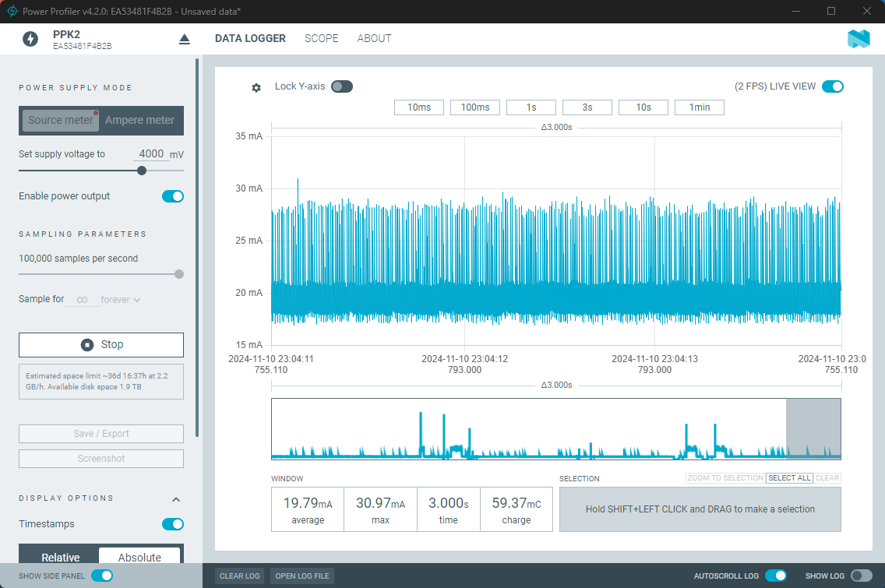Click the eject device triangle icon

point(185,39)
